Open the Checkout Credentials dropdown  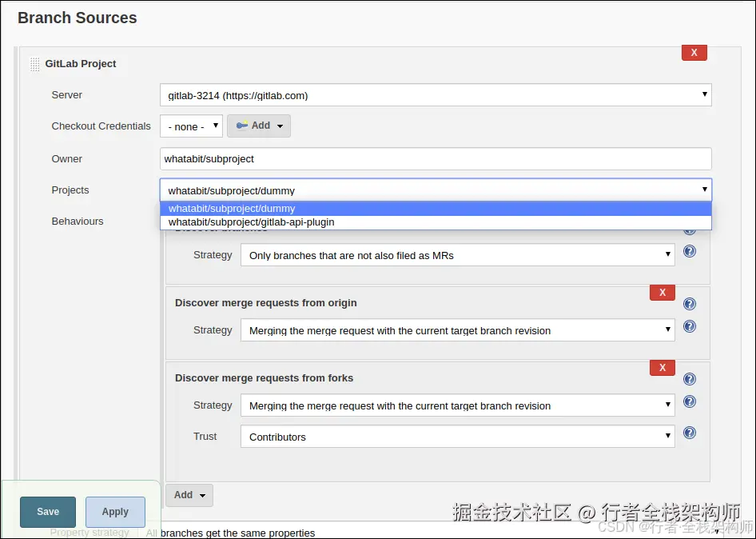[x=192, y=126]
